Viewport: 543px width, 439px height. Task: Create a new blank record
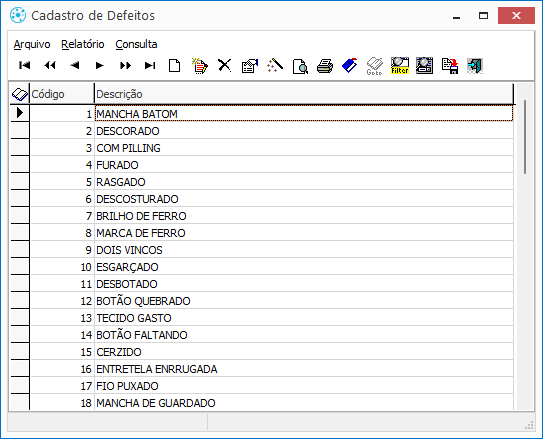(x=175, y=65)
